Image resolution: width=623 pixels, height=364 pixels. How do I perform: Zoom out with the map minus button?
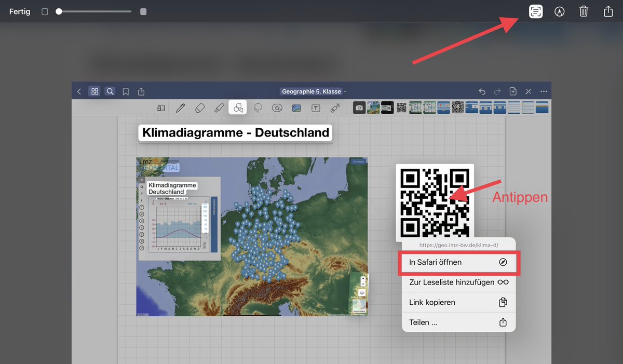tap(363, 284)
